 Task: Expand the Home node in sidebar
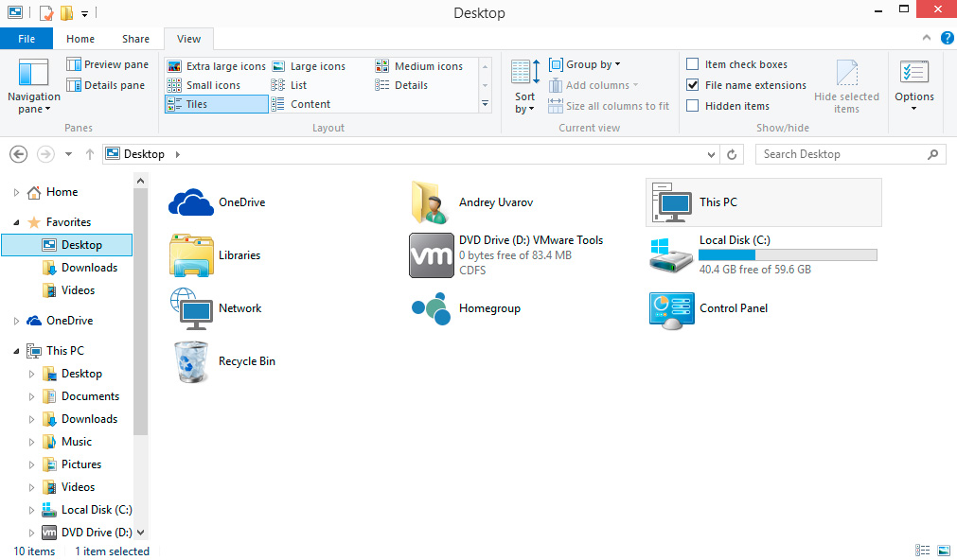point(16,192)
